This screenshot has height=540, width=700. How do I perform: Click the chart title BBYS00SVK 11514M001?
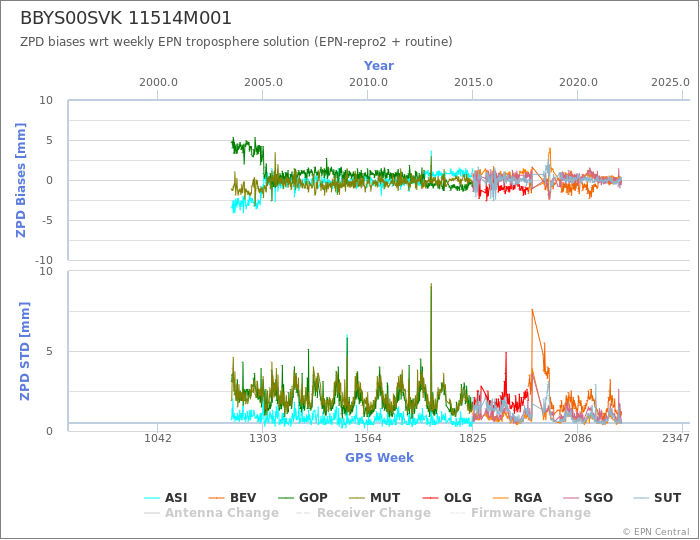[x=126, y=18]
